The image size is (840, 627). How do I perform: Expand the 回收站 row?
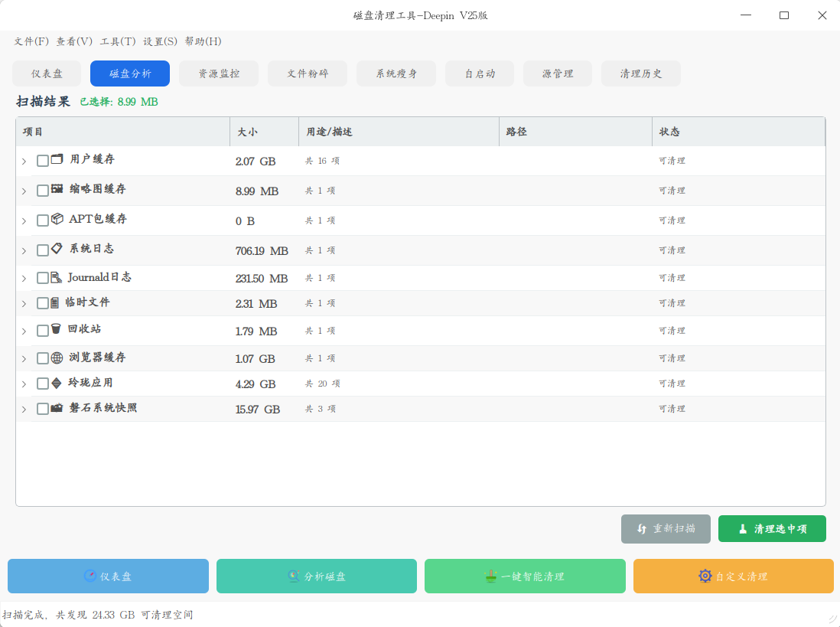coord(24,331)
